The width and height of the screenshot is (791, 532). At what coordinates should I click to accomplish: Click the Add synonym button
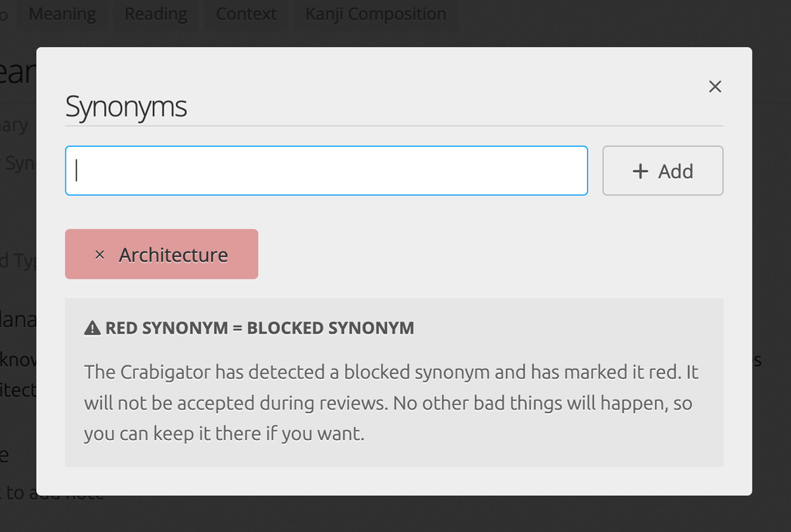tap(662, 171)
